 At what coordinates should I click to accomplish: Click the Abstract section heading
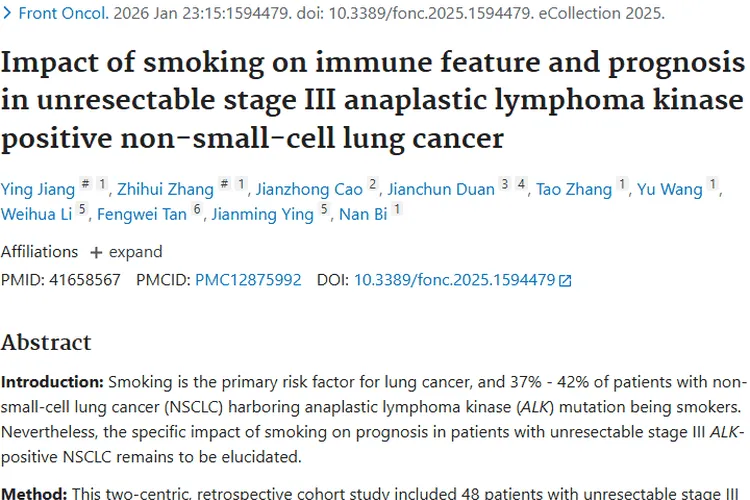[46, 342]
